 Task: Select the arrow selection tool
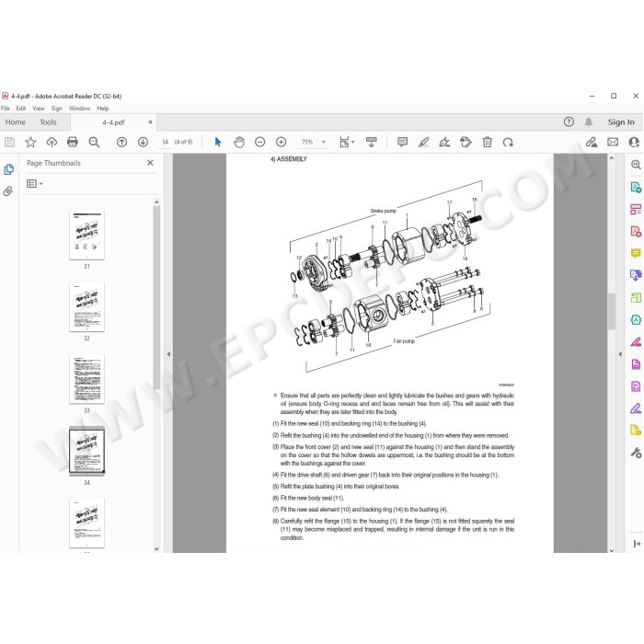tap(218, 142)
